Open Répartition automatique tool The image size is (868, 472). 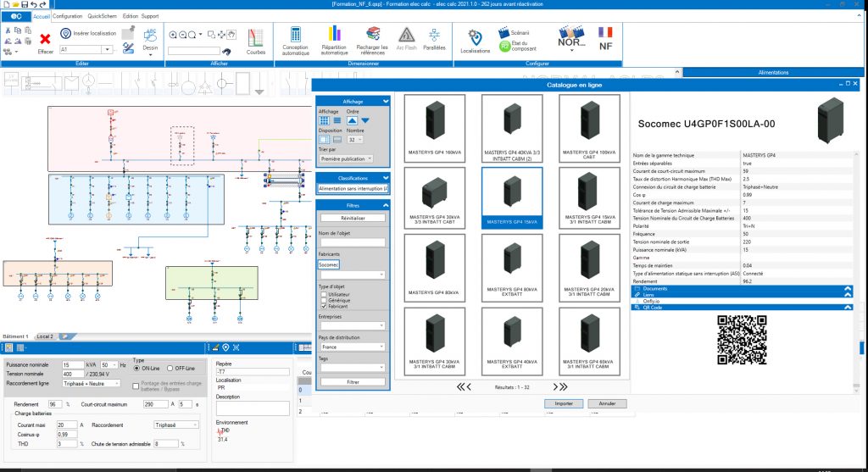tap(334, 36)
